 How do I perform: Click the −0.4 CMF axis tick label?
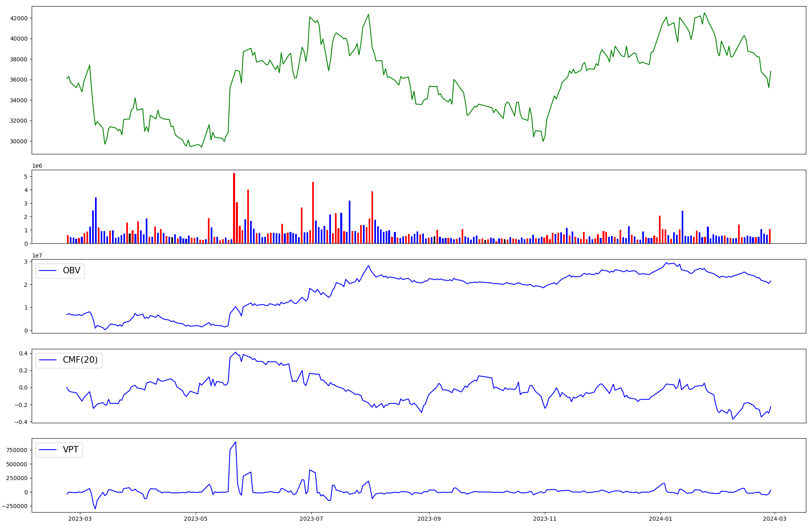[21, 422]
